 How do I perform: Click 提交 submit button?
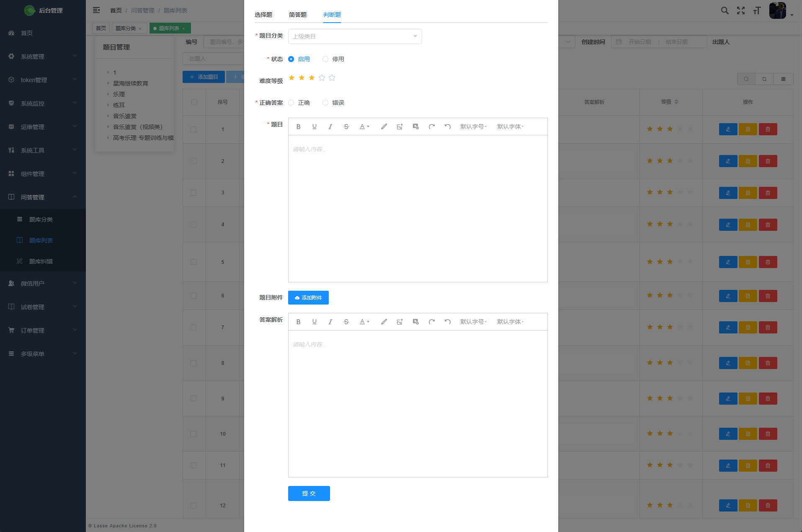coord(309,493)
